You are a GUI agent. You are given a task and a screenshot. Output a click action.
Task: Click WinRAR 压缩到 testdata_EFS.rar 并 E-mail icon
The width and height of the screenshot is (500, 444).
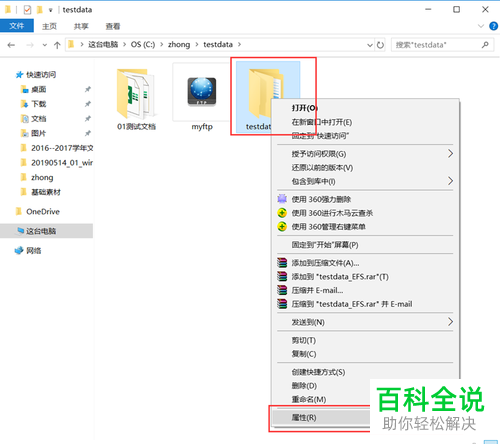282,304
